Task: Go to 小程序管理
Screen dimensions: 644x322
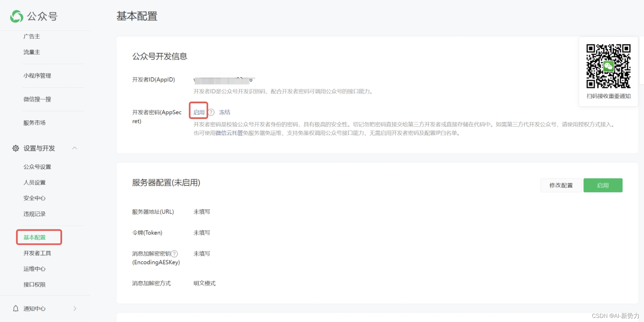Action: pyautogui.click(x=37, y=76)
